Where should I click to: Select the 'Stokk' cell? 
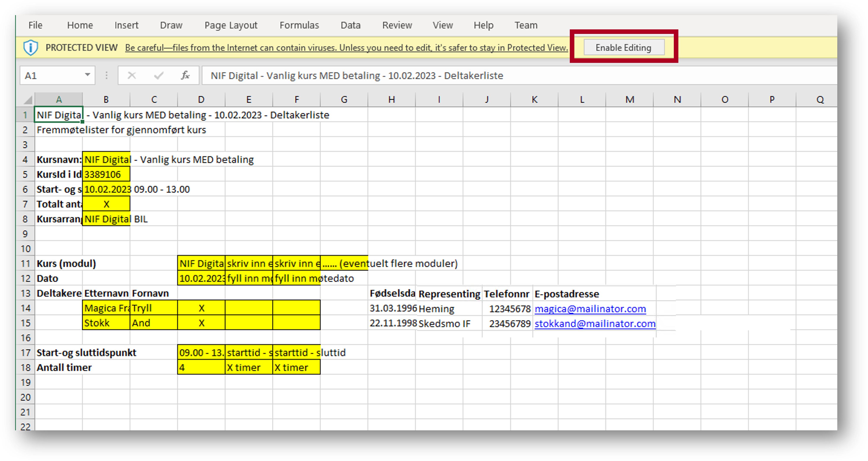[106, 323]
